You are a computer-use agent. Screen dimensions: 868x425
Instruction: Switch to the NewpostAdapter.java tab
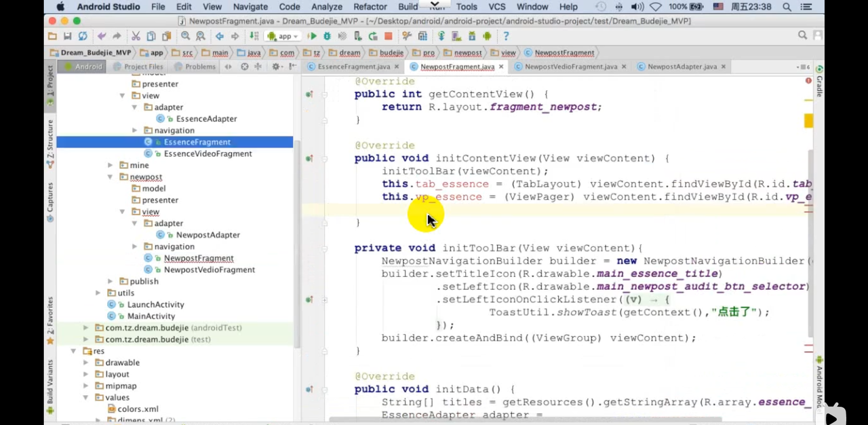point(682,67)
